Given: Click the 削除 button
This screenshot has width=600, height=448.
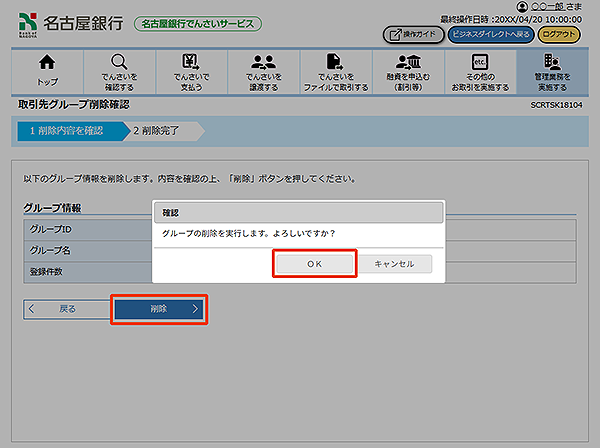Looking at the screenshot, I should click(x=159, y=310).
